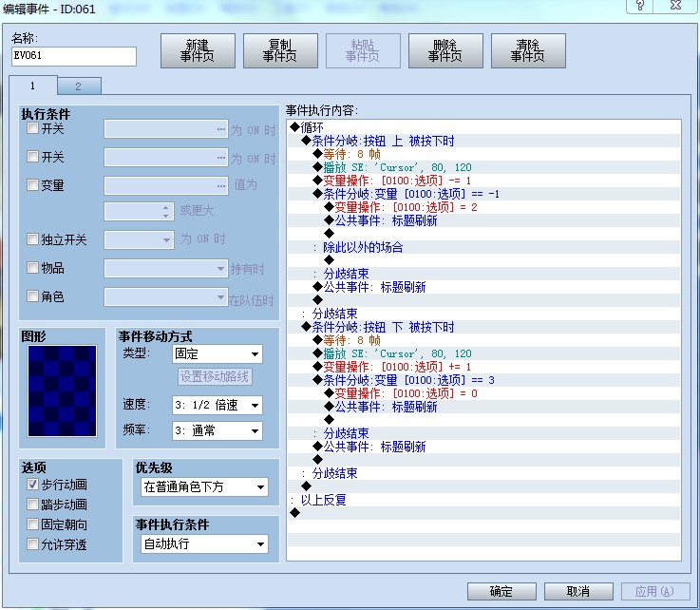This screenshot has height=610, width=700.
Task: Select the 条件分歧:变量 [0100:选项] == 3 line
Action: [484, 380]
